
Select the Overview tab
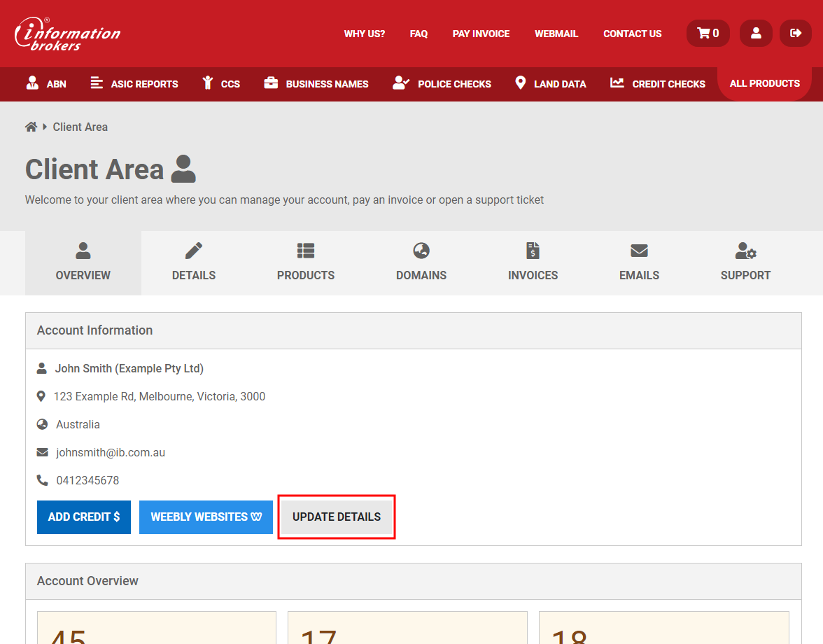(x=83, y=262)
